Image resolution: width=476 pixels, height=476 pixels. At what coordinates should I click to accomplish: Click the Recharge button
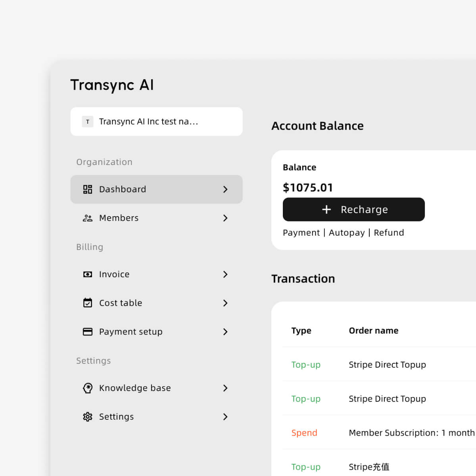(x=353, y=209)
